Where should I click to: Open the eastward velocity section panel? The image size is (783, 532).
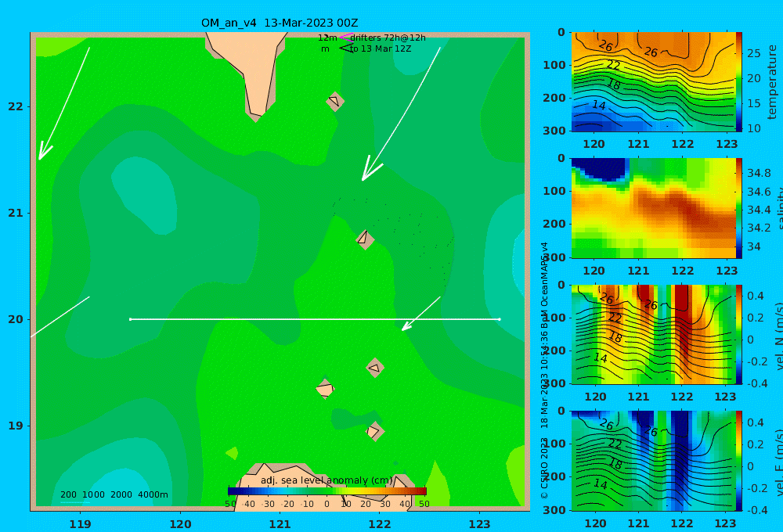653,461
